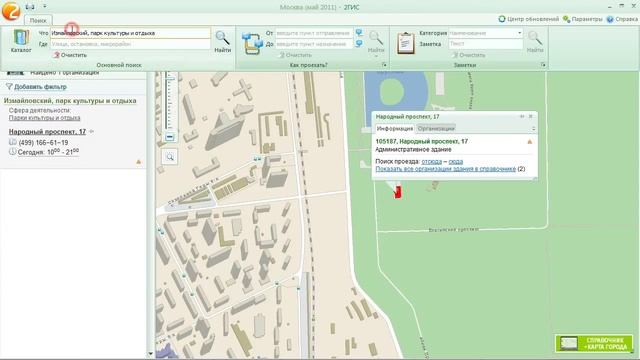Click the Заметки clipboard icon
This screenshot has width=640, height=360.
pos(405,42)
